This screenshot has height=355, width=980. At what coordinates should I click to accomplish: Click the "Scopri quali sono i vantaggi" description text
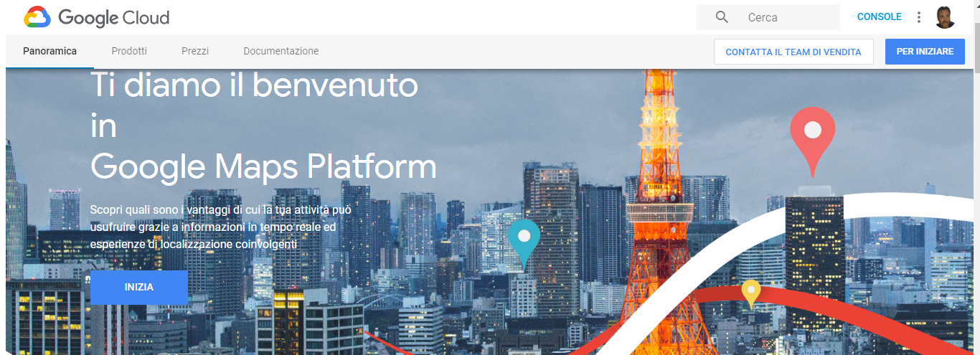[221, 227]
